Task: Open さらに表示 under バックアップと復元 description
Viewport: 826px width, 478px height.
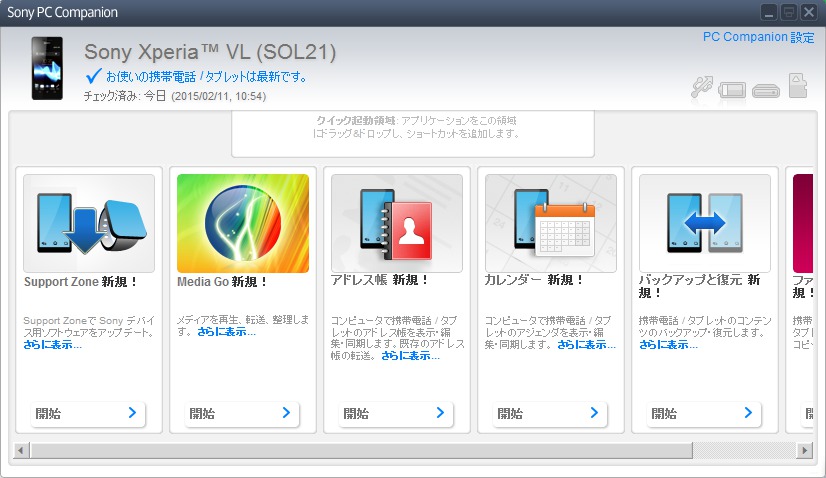Action: click(668, 345)
